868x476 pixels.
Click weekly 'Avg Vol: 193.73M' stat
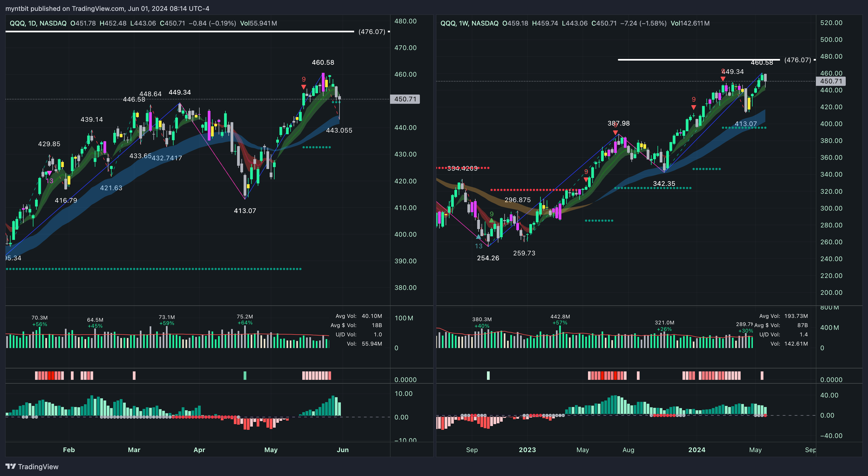(784, 316)
